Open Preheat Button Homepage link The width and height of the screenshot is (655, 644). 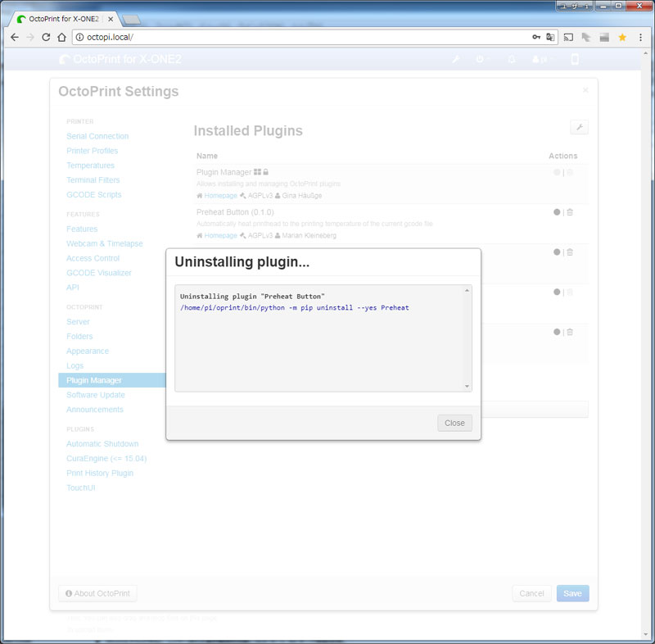click(220, 235)
